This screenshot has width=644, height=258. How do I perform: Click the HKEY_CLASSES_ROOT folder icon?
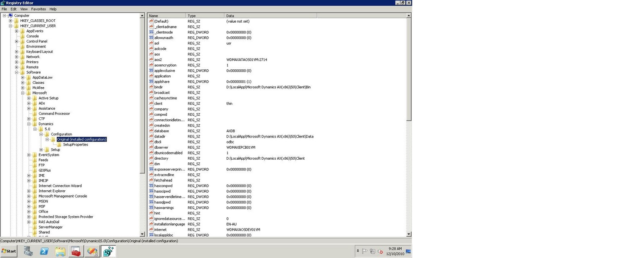point(17,21)
